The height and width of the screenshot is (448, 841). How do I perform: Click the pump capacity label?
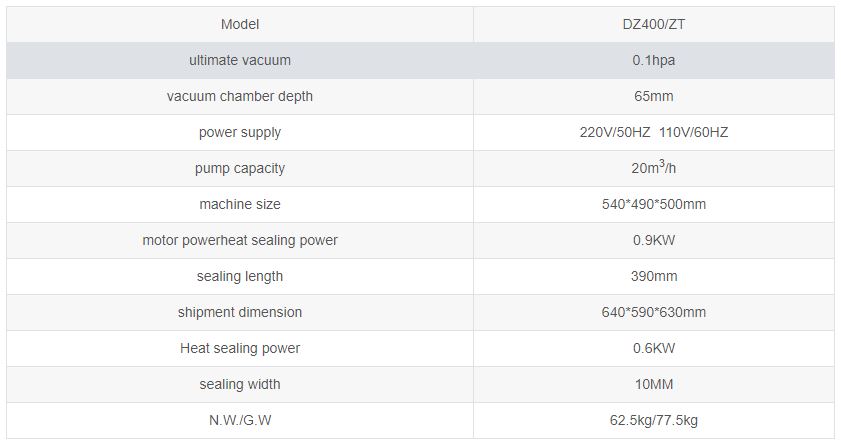pyautogui.click(x=240, y=168)
